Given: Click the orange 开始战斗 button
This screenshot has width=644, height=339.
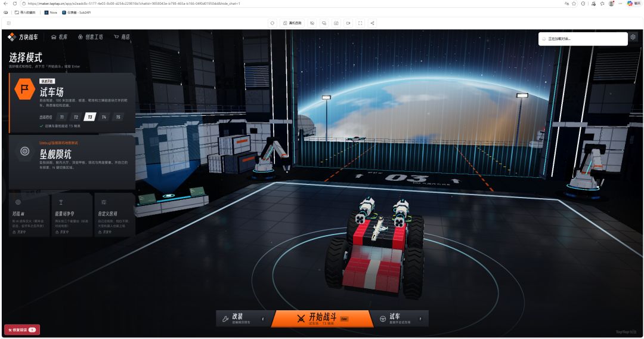Looking at the screenshot, I should pyautogui.click(x=323, y=319).
